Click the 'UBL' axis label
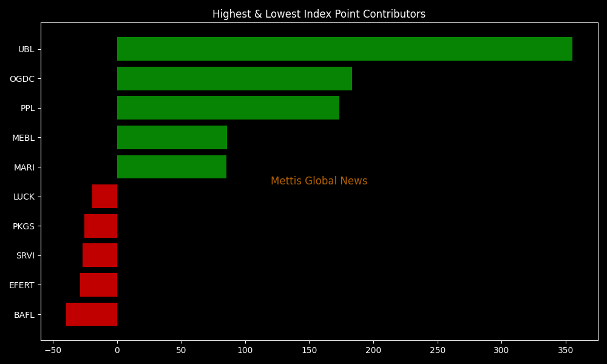The height and width of the screenshot is (364, 607). (26, 49)
